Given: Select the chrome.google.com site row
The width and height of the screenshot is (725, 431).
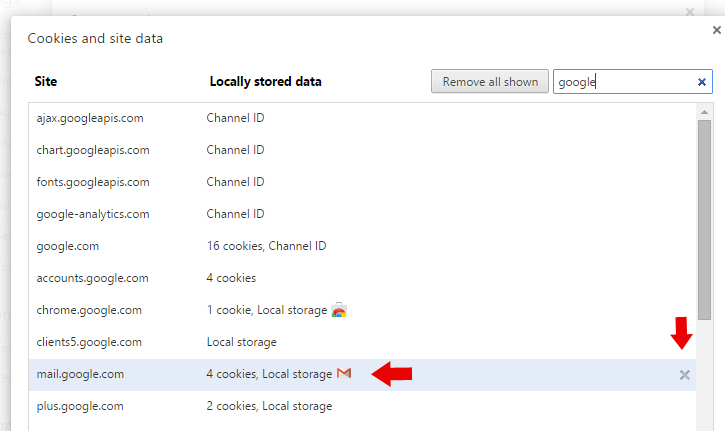Looking at the screenshot, I should [x=89, y=310].
